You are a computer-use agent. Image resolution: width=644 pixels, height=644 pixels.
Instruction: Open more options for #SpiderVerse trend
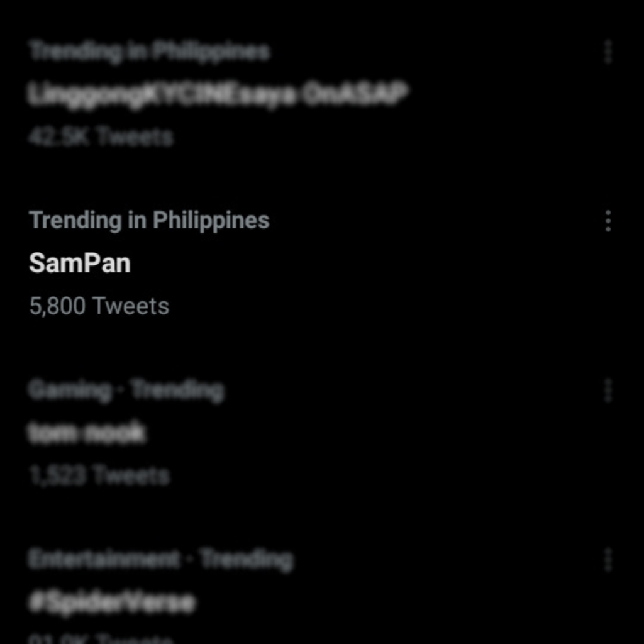click(608, 559)
